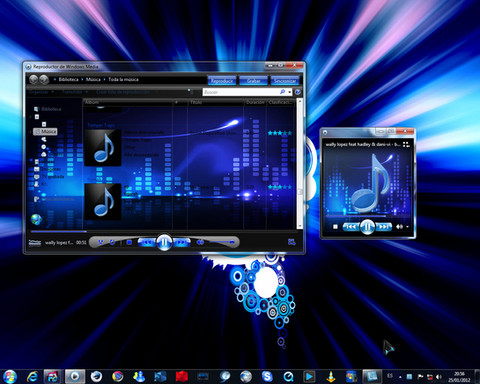This screenshot has width=480, height=384.
Task: Select Música in the navigation tree
Action: [45, 132]
